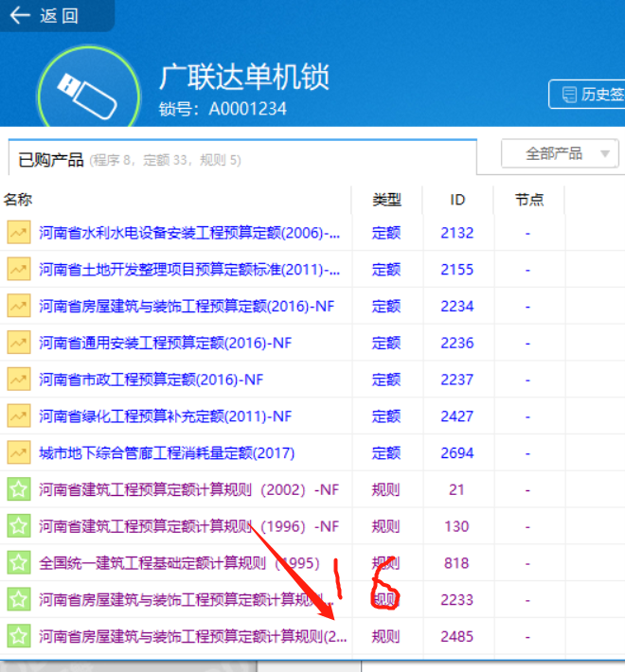Click ID cell 2233
This screenshot has height=672, width=625.
[457, 599]
